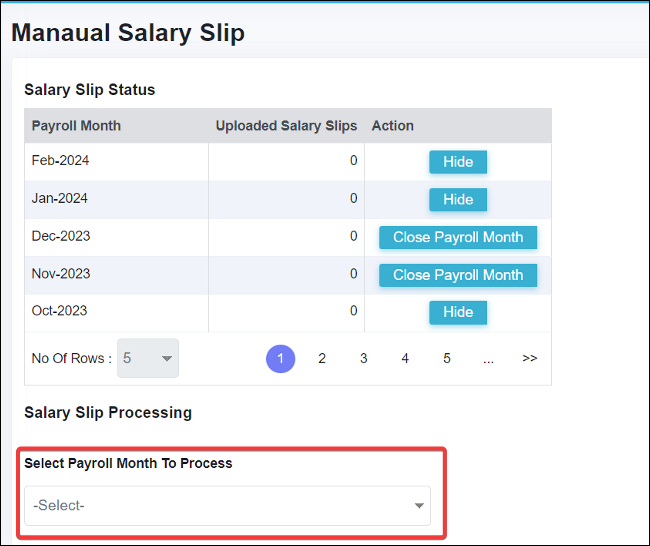Click the Action column header

click(393, 126)
